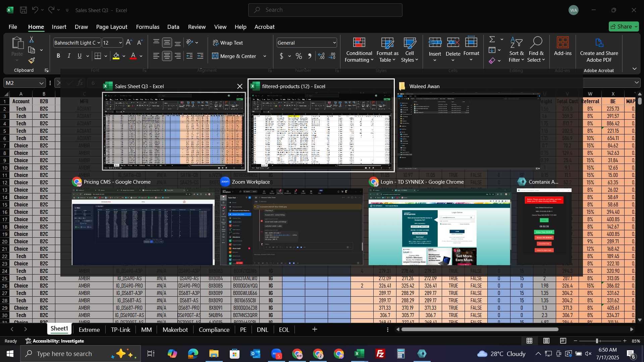This screenshot has height=362, width=644.
Task: Add a new sheet with plus icon
Action: coord(315,329)
